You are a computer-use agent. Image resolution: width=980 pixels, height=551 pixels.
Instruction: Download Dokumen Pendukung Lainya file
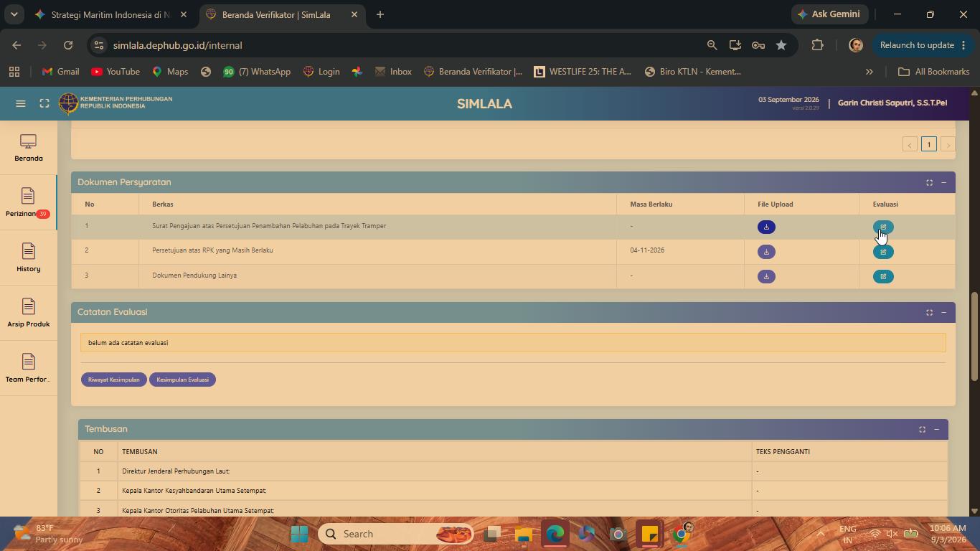click(x=766, y=276)
